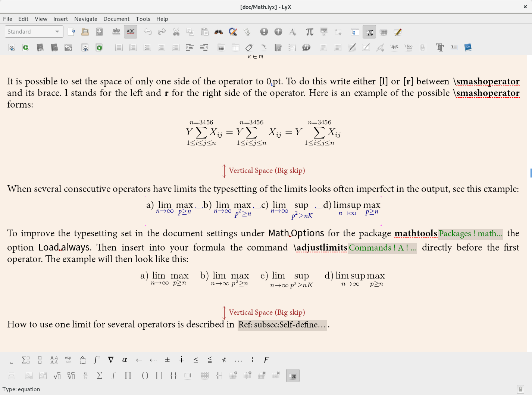Open the less-or-equal relations panel
Image resolution: width=532 pixels, height=395 pixels.
click(196, 360)
